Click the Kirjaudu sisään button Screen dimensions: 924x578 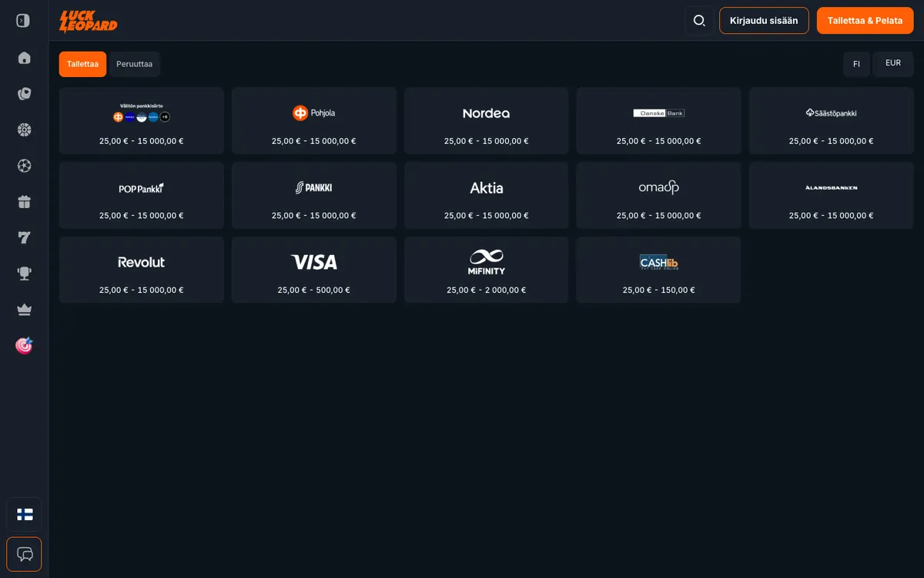(764, 21)
